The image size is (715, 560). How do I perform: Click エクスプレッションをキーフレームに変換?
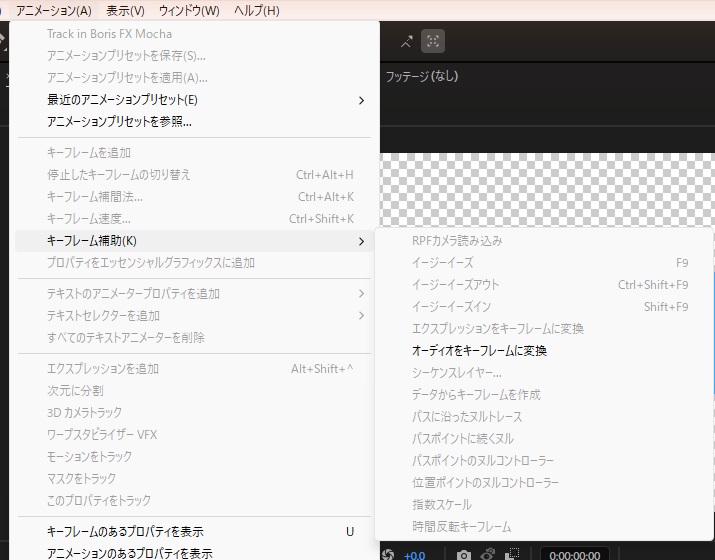544,329
